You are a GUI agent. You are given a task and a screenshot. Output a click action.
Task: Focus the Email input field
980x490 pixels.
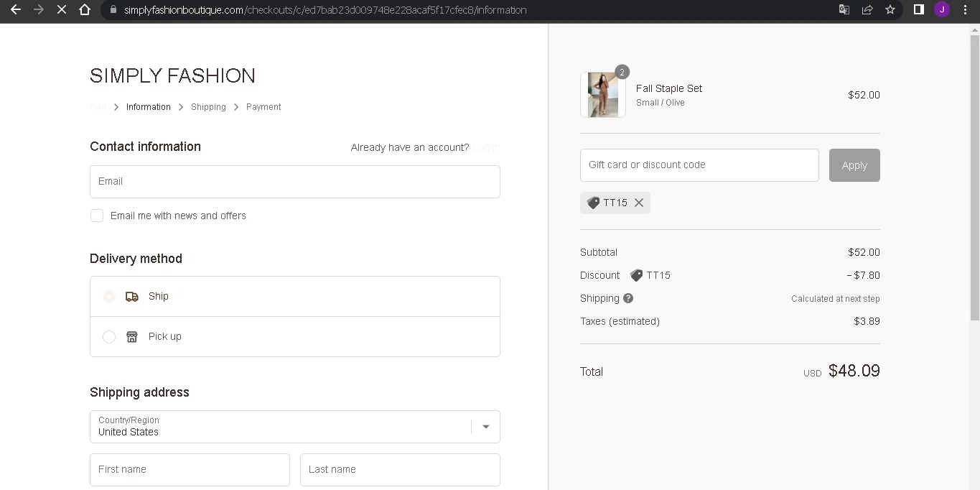coord(295,182)
